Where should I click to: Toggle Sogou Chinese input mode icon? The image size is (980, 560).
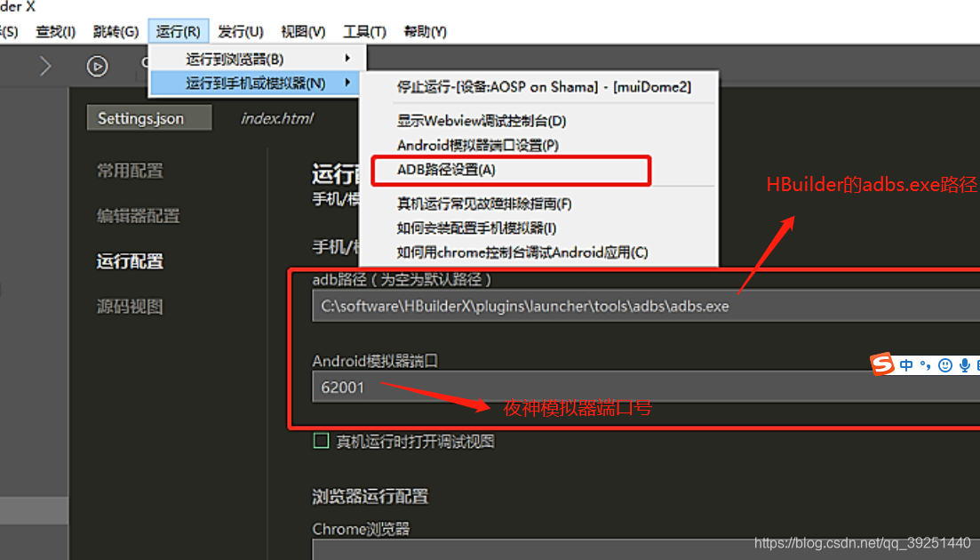pos(906,365)
